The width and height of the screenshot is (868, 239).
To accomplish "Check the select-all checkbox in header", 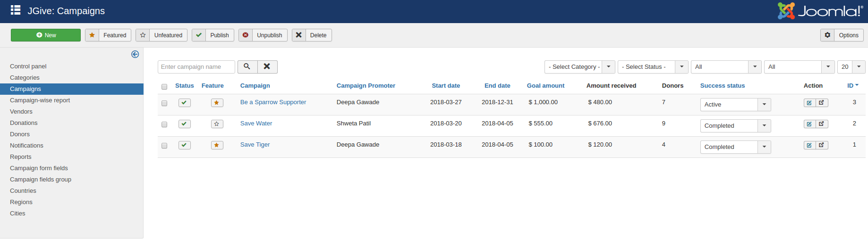I will click(x=164, y=87).
